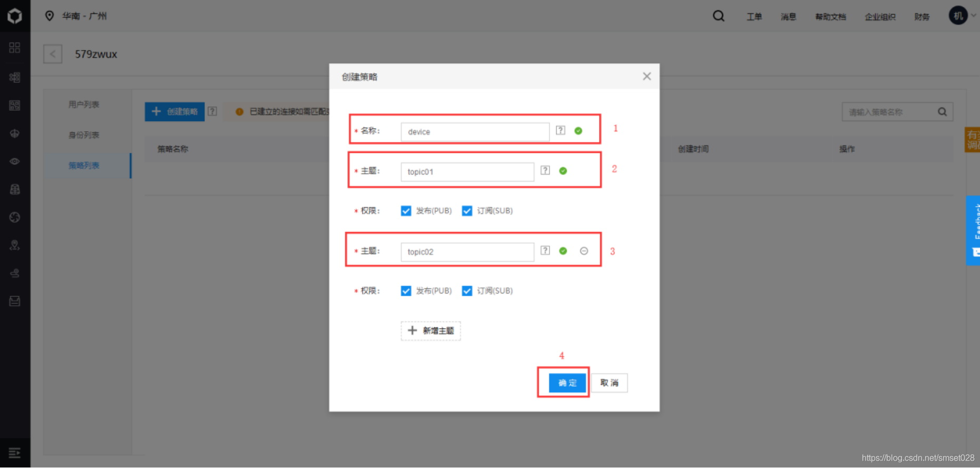
Task: Cancel with the 取消 button
Action: [x=609, y=383]
